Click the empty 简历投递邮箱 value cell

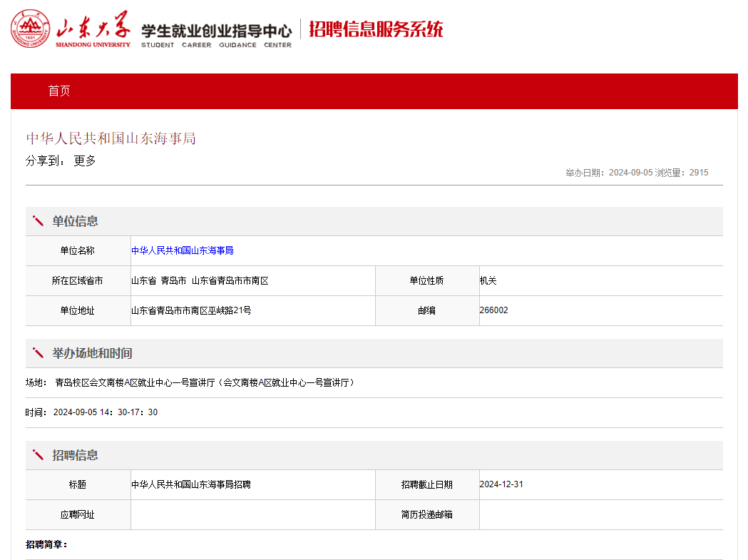tap(600, 514)
